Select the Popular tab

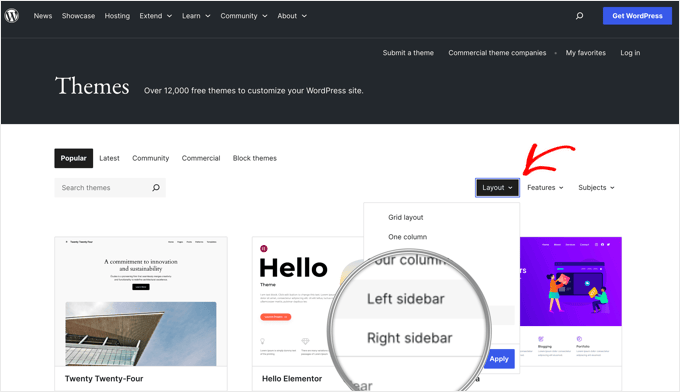coord(74,158)
